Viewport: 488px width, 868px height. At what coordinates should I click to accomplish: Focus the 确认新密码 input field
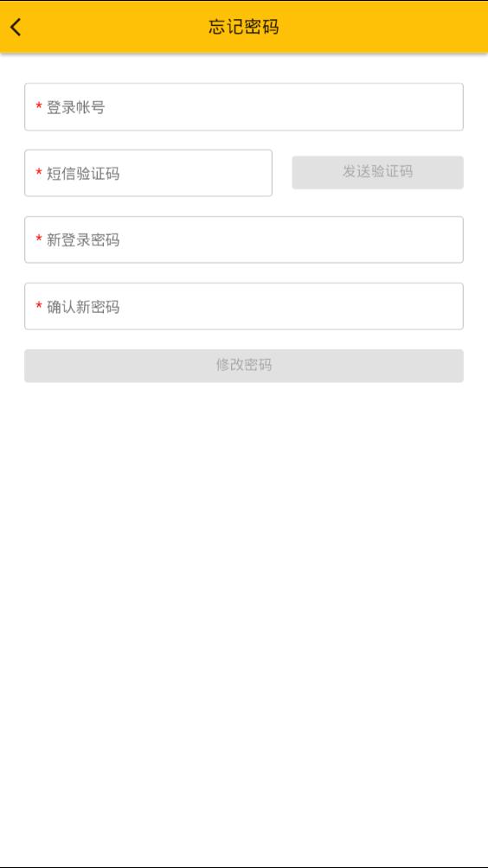(x=244, y=306)
